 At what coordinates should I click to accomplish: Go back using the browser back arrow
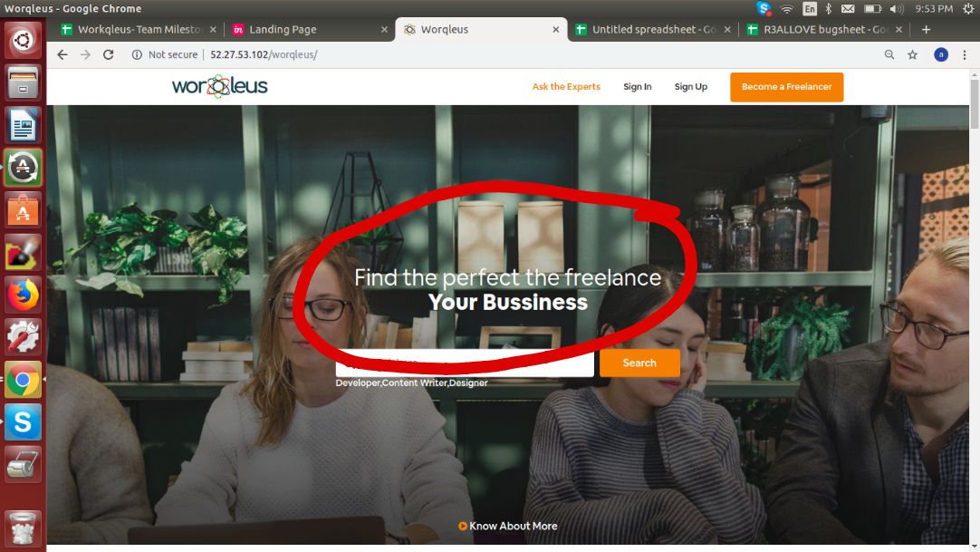pos(62,54)
